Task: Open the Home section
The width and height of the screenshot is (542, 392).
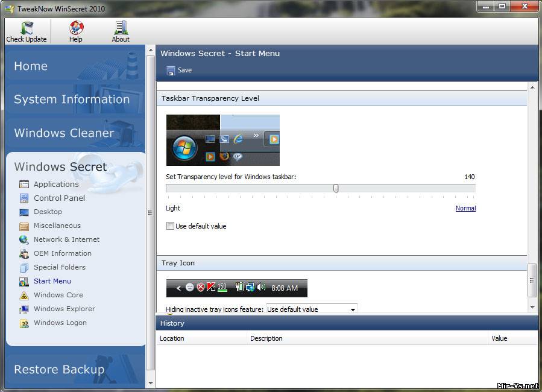Action: 31,66
